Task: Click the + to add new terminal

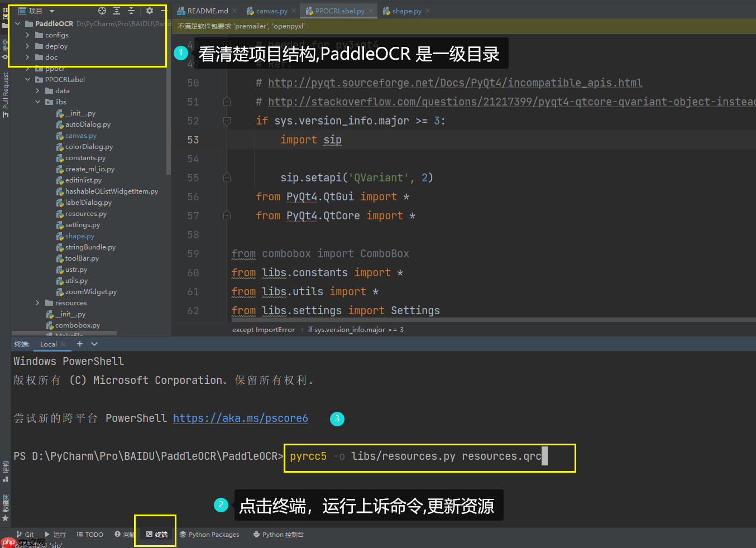Action: click(x=79, y=344)
